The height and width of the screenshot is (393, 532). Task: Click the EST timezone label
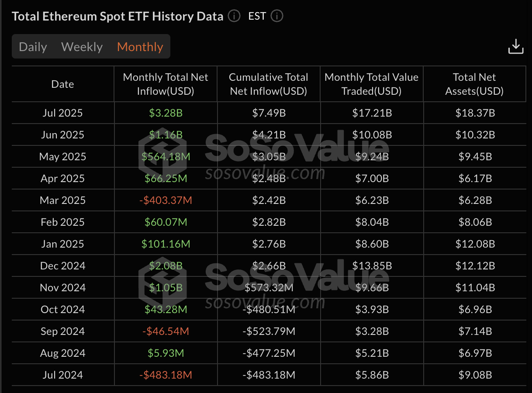(257, 17)
